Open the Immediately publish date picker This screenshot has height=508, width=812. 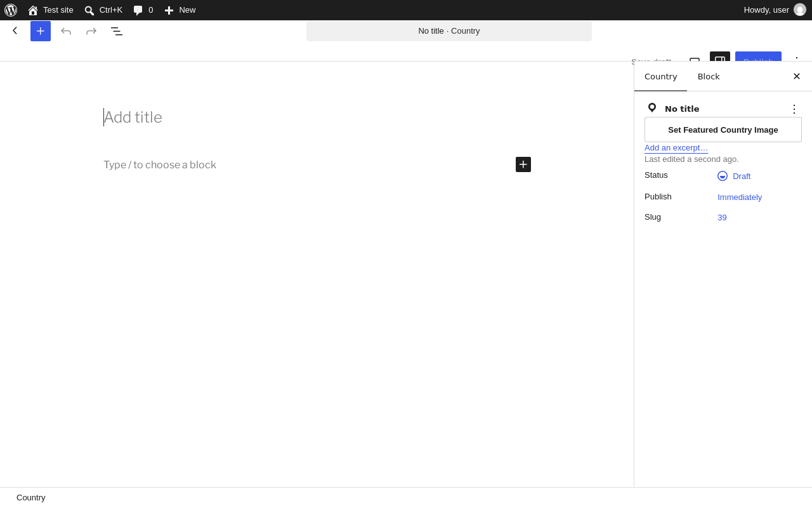click(x=740, y=197)
